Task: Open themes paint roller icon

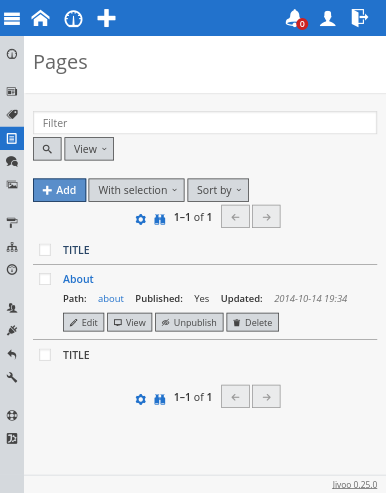Action: coord(12,223)
